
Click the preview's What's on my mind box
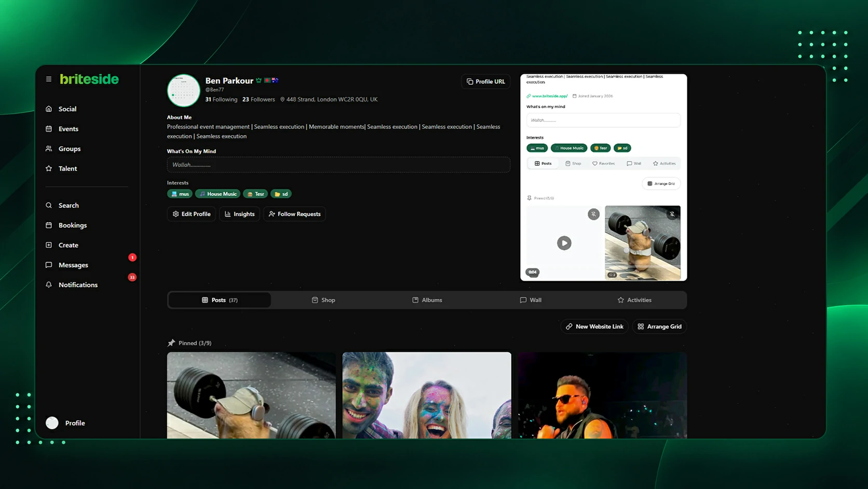pos(603,120)
